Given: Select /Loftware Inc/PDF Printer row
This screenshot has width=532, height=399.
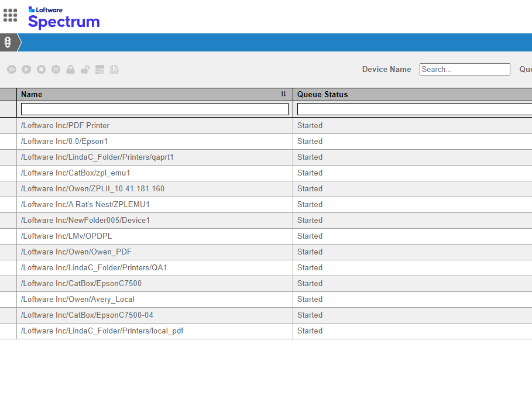Looking at the screenshot, I should pos(266,126).
